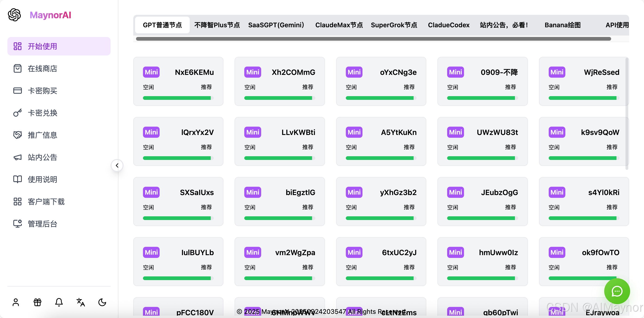Image resolution: width=644 pixels, height=318 pixels.
Task: Switch to SuperGrok节点 tab
Action: tap(394, 25)
